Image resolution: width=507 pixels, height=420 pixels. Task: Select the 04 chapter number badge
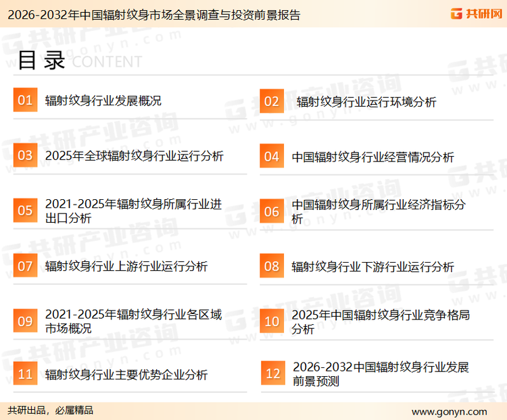click(271, 157)
